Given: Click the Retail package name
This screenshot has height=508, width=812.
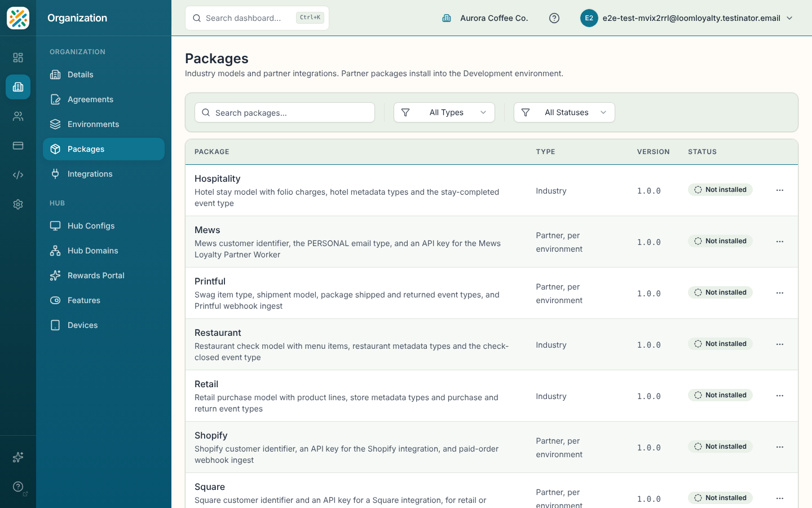Looking at the screenshot, I should point(206,384).
